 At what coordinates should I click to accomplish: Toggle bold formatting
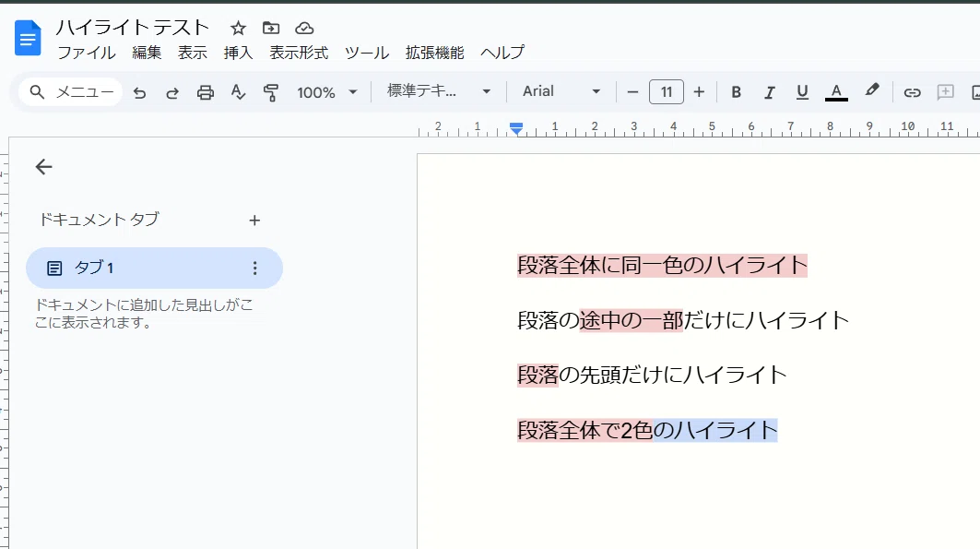[737, 92]
